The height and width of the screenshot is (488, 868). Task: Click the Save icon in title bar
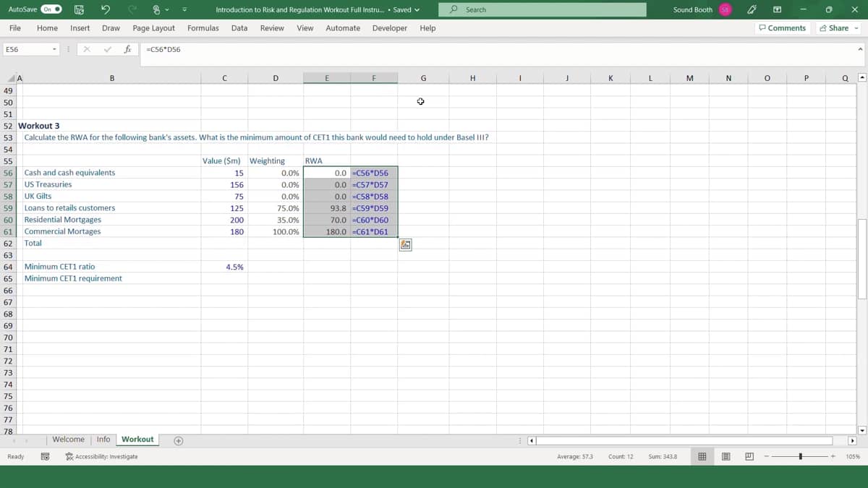[79, 9]
